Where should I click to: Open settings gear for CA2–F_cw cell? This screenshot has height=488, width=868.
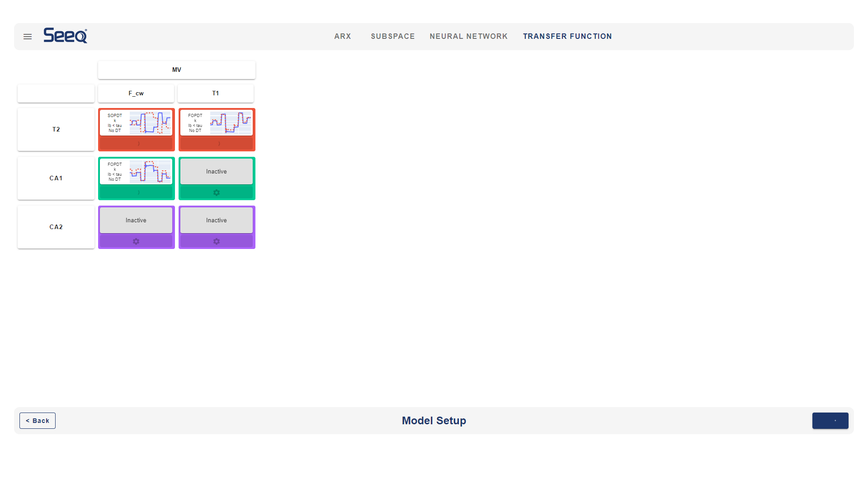tap(136, 241)
